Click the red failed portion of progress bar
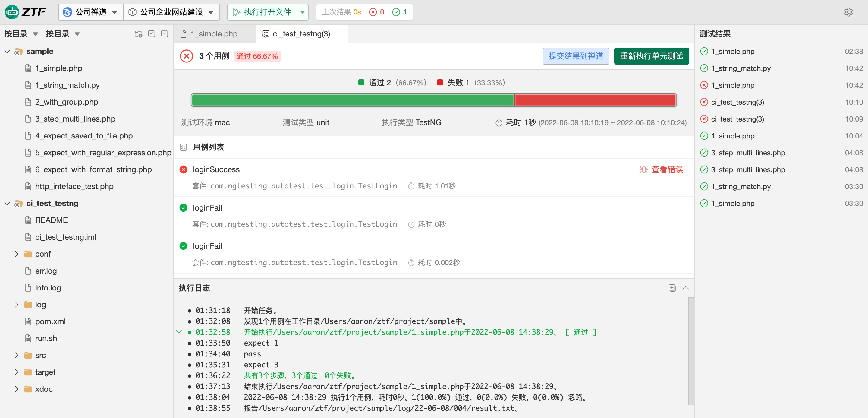The height and width of the screenshot is (418, 868). (x=595, y=100)
